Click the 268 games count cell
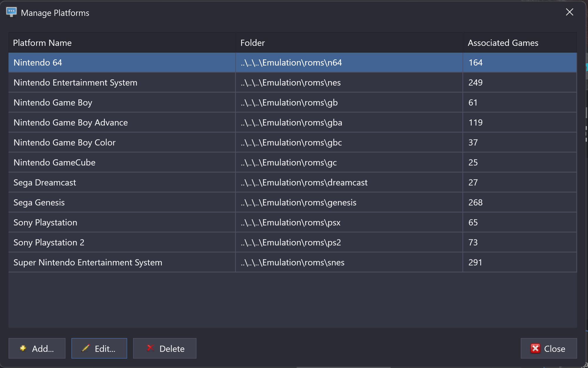 [520, 203]
